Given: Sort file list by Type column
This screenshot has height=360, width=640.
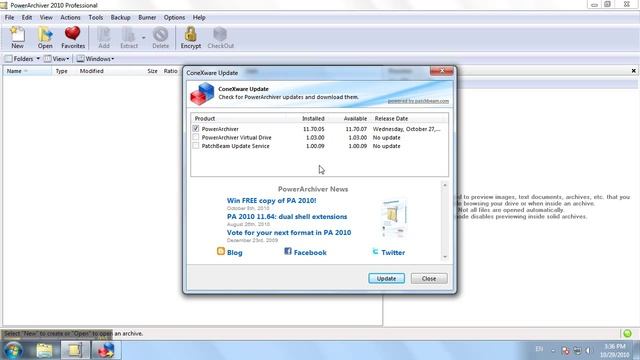Looking at the screenshot, I should pyautogui.click(x=63, y=71).
